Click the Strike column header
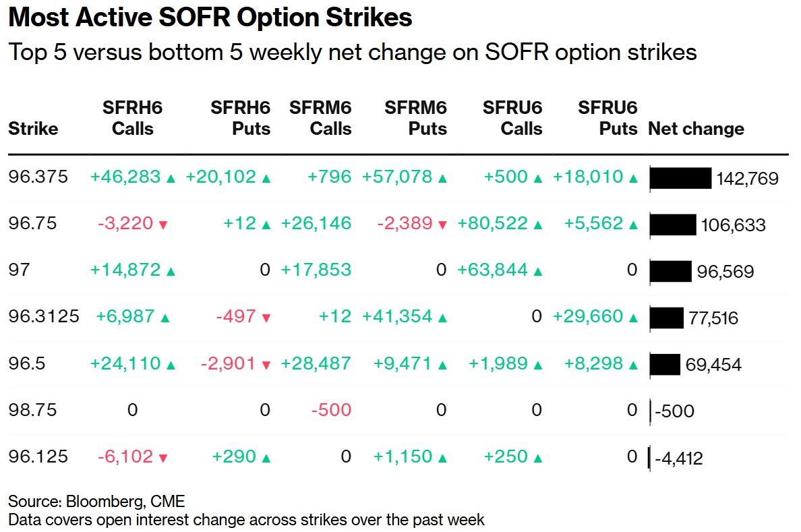The image size is (801, 532). point(33,129)
